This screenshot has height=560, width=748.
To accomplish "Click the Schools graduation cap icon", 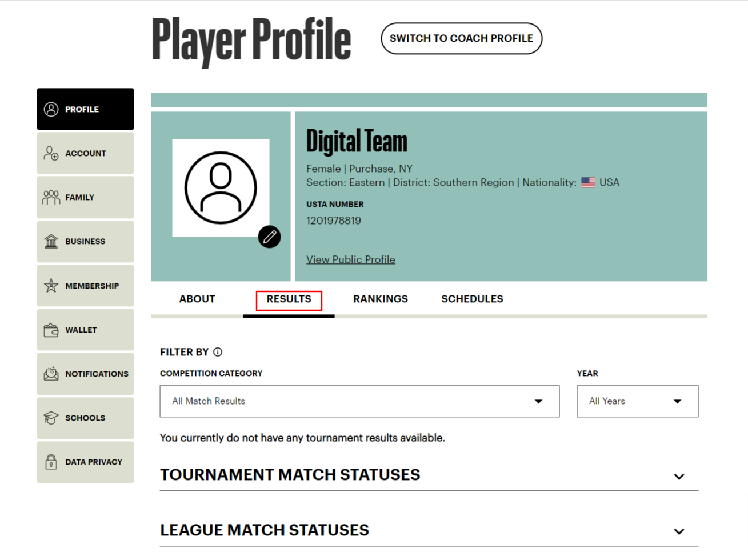I will pos(51,418).
